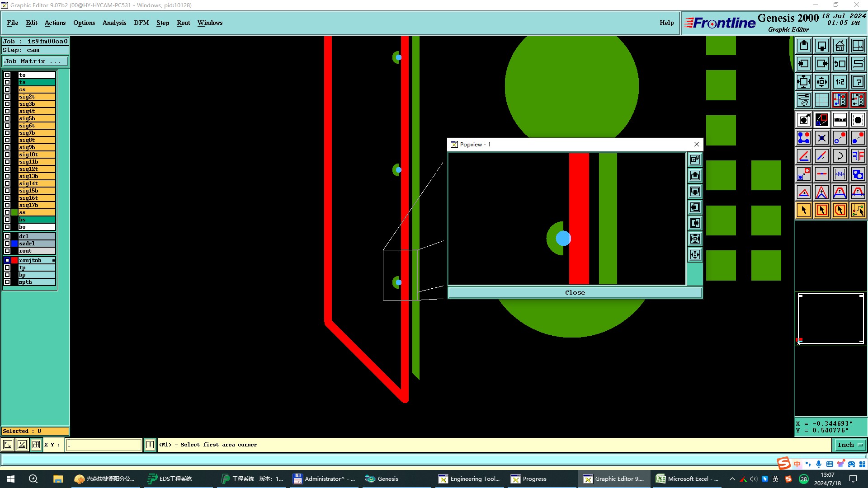Toggle checkbox for the ss layer
The width and height of the screenshot is (868, 488).
pyautogui.click(x=7, y=212)
